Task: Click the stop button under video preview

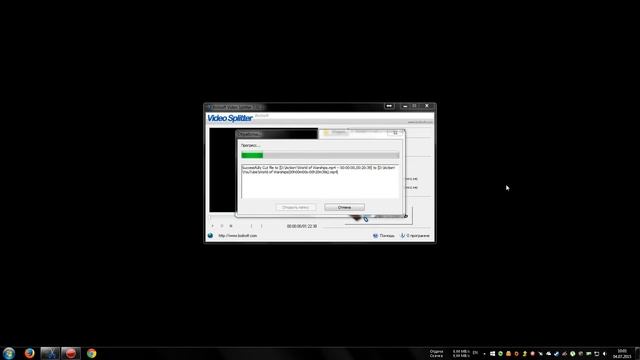Action: pos(231,226)
